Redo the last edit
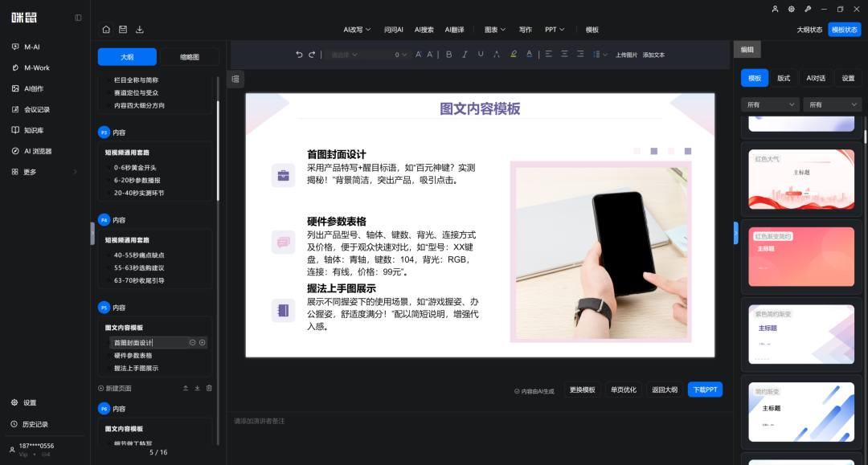Image resolution: width=868 pixels, height=465 pixels. 312,54
